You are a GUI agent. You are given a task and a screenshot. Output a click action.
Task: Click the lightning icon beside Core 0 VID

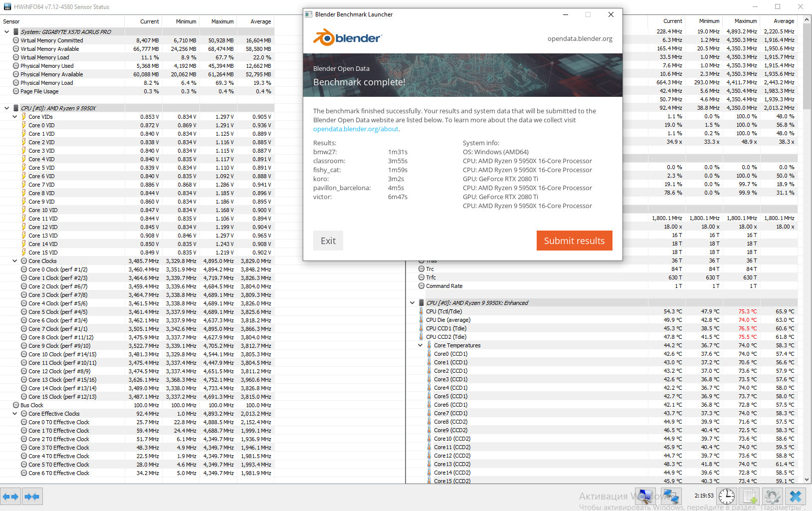point(24,125)
